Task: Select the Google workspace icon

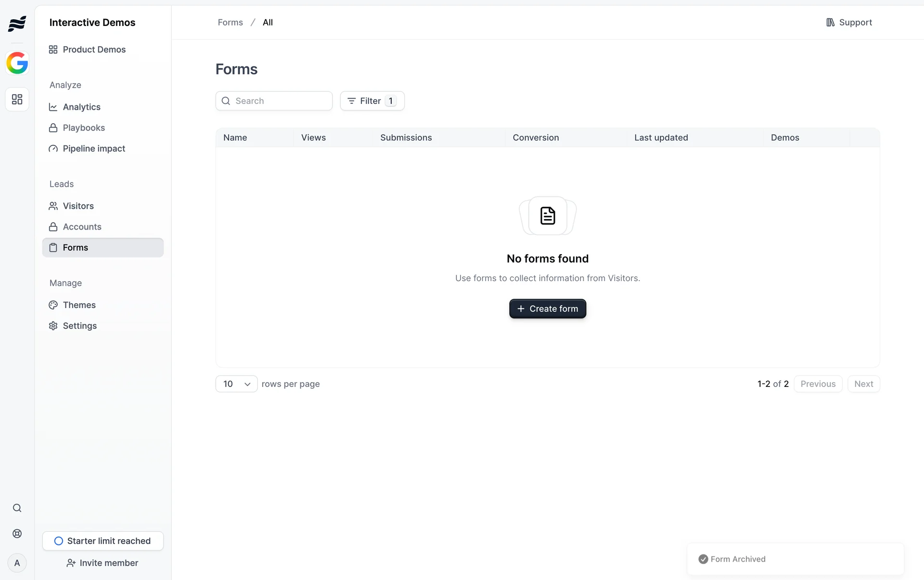Action: click(17, 63)
